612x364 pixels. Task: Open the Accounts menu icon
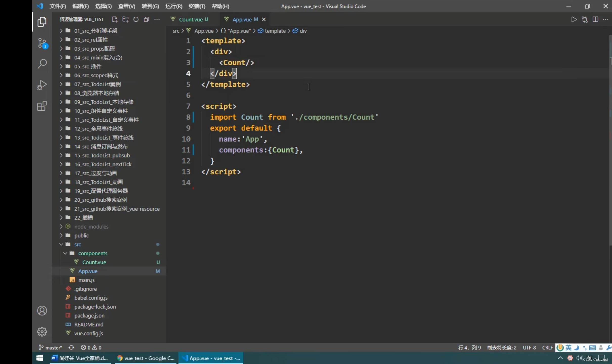[x=42, y=311]
